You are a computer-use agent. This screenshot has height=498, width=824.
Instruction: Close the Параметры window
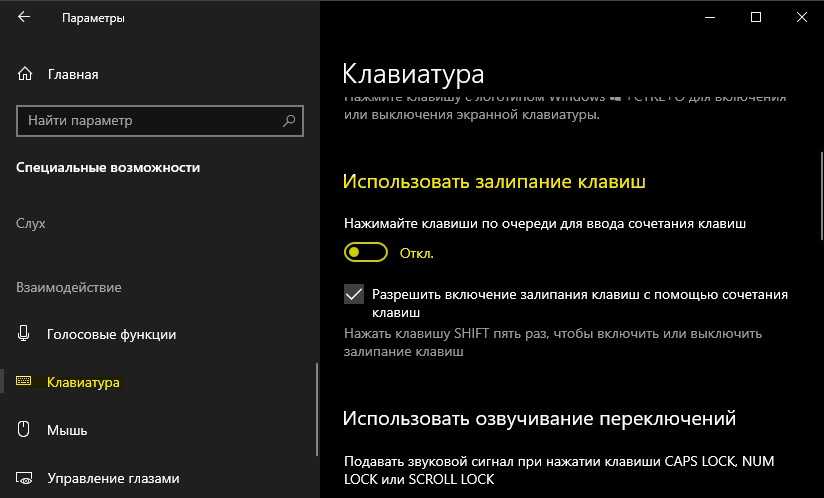pyautogui.click(x=802, y=18)
